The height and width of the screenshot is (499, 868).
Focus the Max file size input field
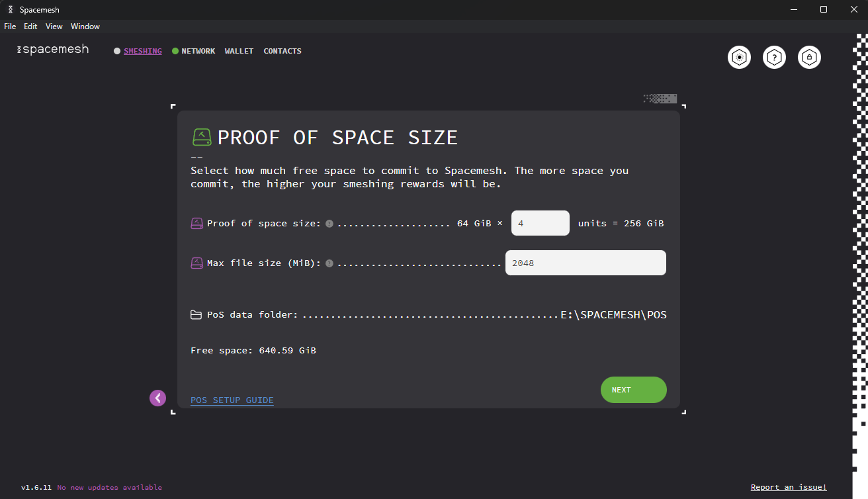(586, 263)
